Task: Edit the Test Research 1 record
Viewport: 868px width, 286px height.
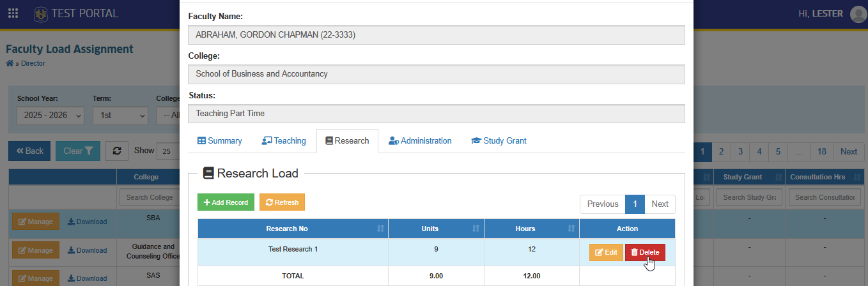Action: (x=606, y=253)
